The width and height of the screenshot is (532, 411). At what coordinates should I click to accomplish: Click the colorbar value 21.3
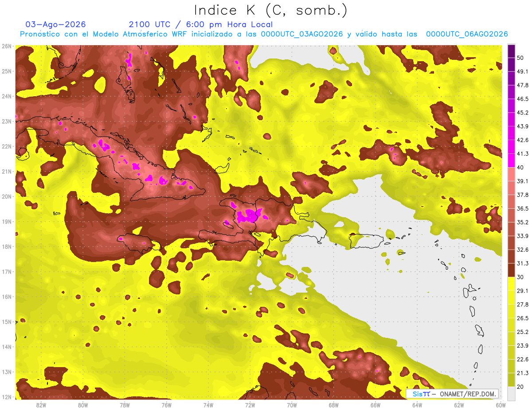pos(523,373)
